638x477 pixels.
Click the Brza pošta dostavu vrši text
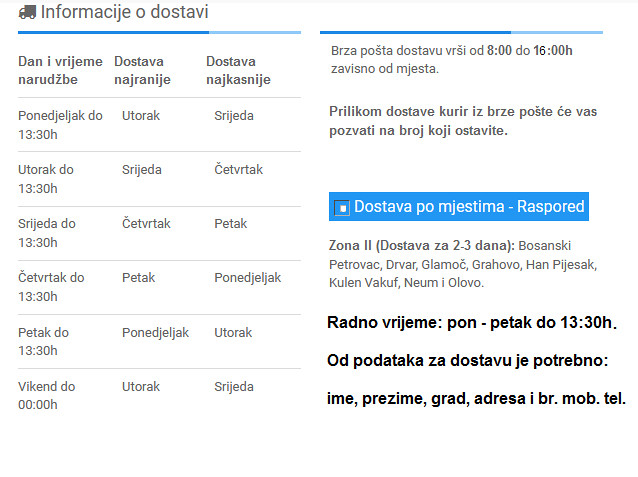coord(452,59)
